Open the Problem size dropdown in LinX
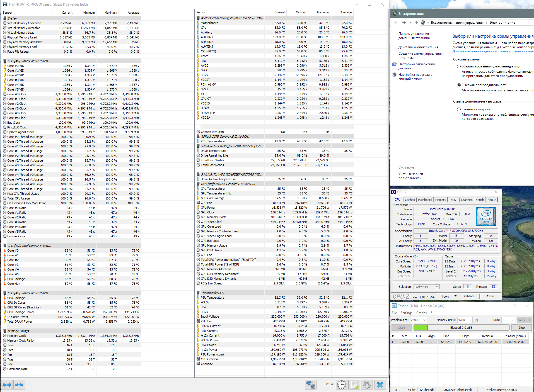 [x=424, y=320]
